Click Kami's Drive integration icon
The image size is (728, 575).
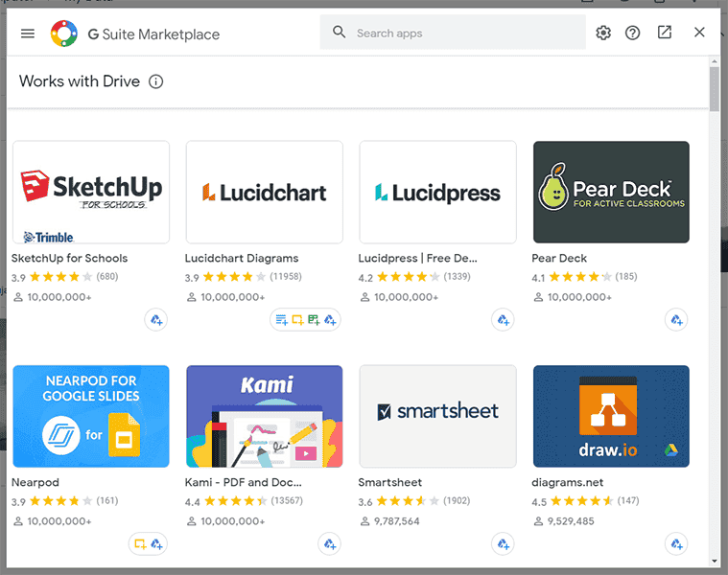pyautogui.click(x=330, y=544)
